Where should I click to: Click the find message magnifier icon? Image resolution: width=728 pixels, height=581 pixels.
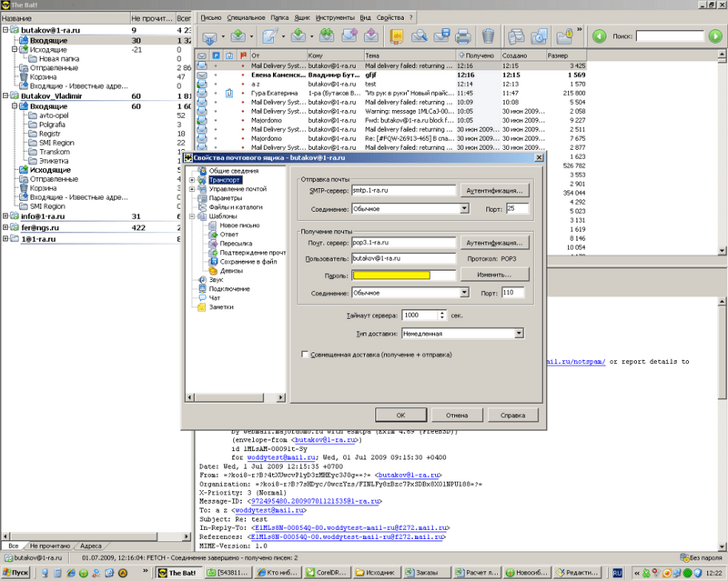click(420, 36)
